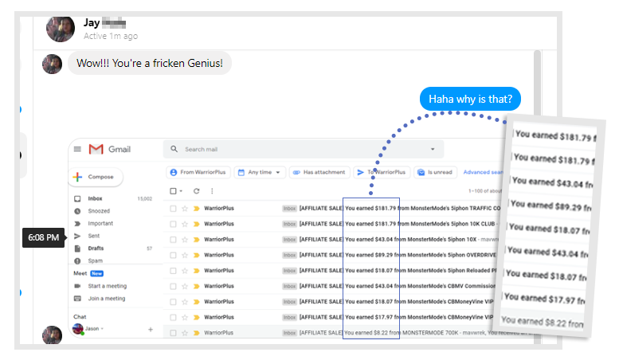Viewport: 619px width, 364px height.
Task: Click Jason's avatar in Chat section
Action: pos(78,329)
